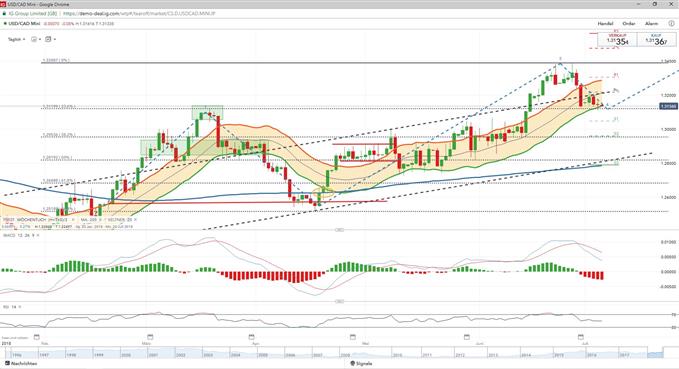
Task: Click the RSI panel resize handle
Action: click(340, 301)
